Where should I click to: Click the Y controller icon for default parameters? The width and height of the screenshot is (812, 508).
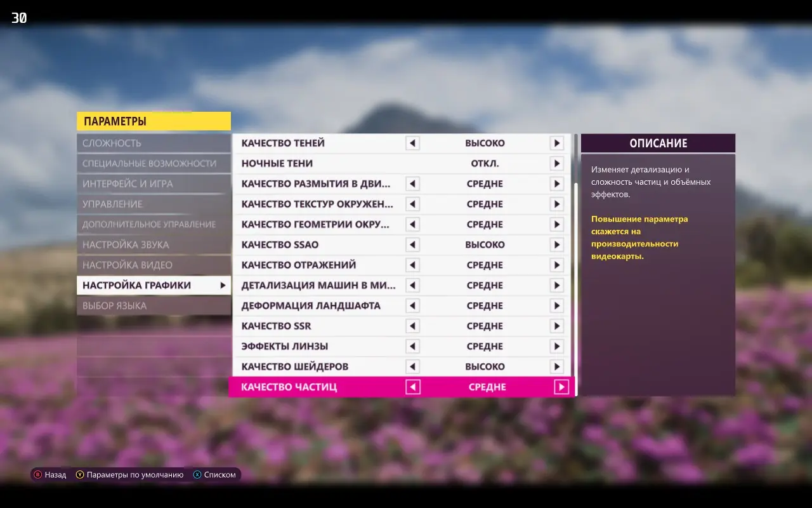point(81,474)
